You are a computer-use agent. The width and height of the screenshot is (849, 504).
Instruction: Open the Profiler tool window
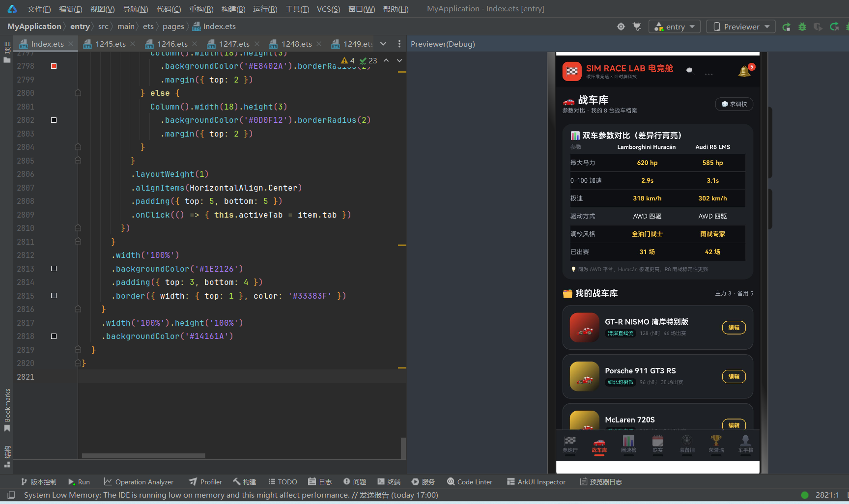click(x=206, y=482)
